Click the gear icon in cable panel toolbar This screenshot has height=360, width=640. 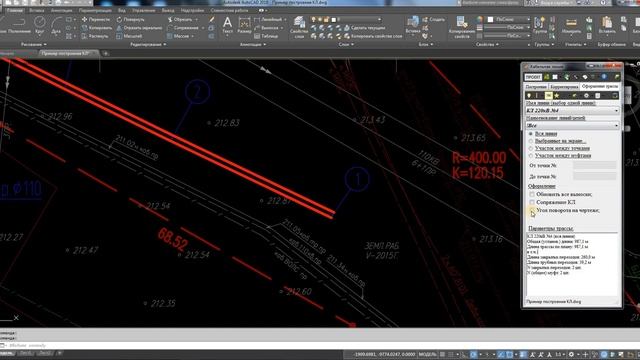click(x=587, y=96)
